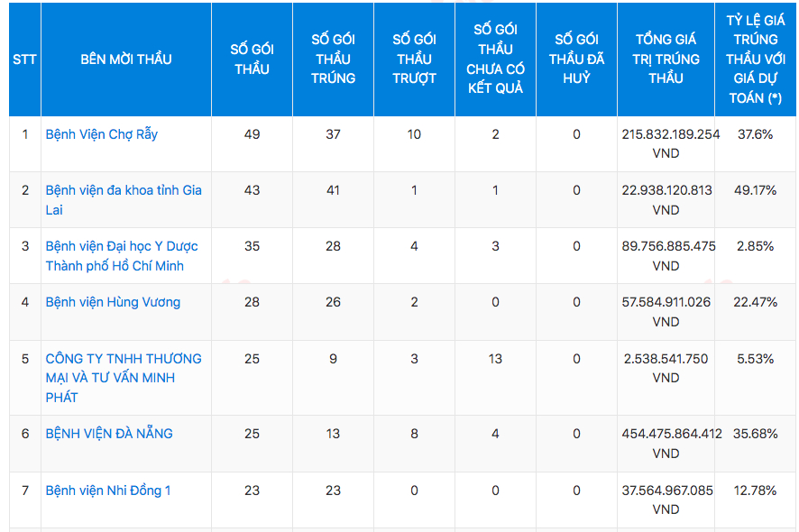Select the SỐ GÓI THẦU CHƯA CÓ KẾT QUẢ header
Image resolution: width=799 pixels, height=532 pixels.
pyautogui.click(x=495, y=60)
